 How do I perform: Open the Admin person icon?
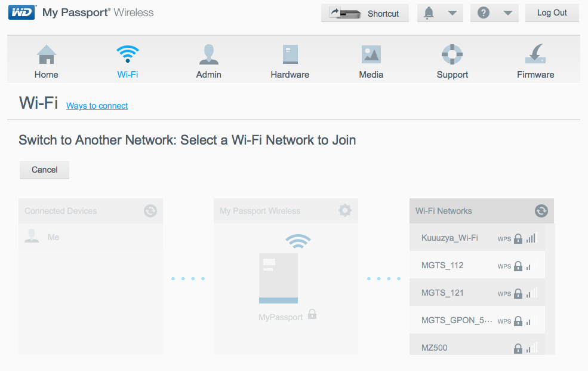point(208,55)
